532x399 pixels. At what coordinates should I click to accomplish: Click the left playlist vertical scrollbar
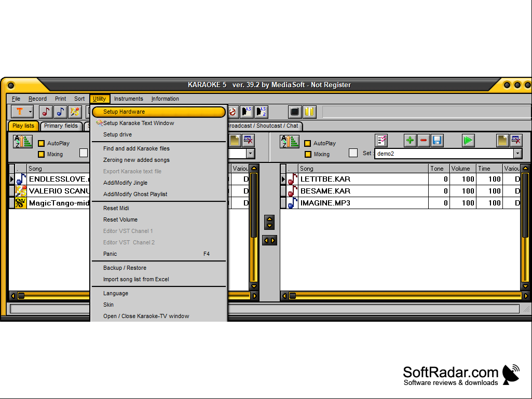254,227
